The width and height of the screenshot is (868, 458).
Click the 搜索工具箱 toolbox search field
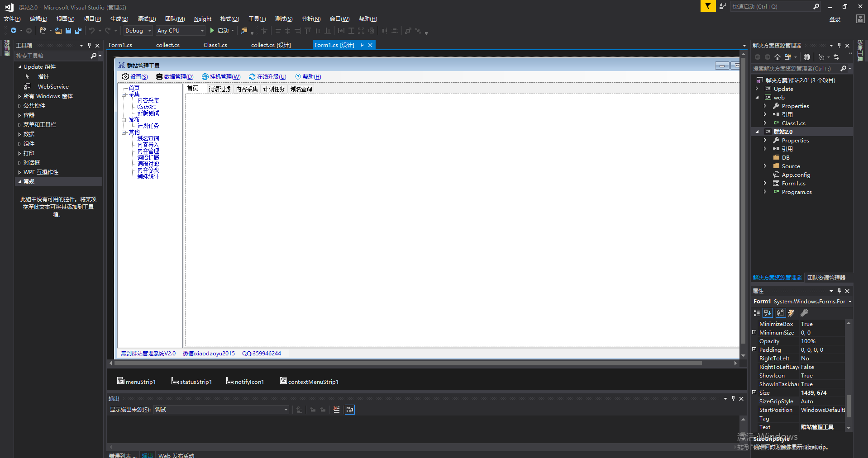tap(52, 56)
